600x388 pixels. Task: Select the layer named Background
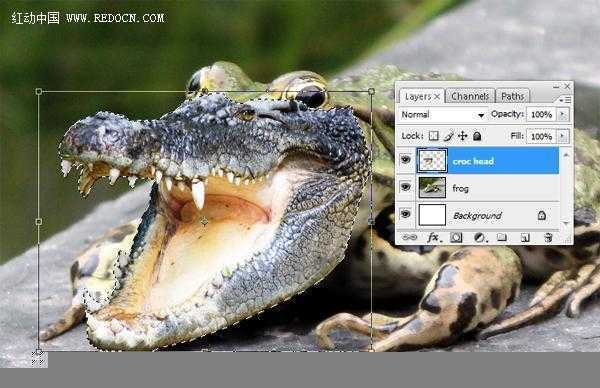click(477, 216)
